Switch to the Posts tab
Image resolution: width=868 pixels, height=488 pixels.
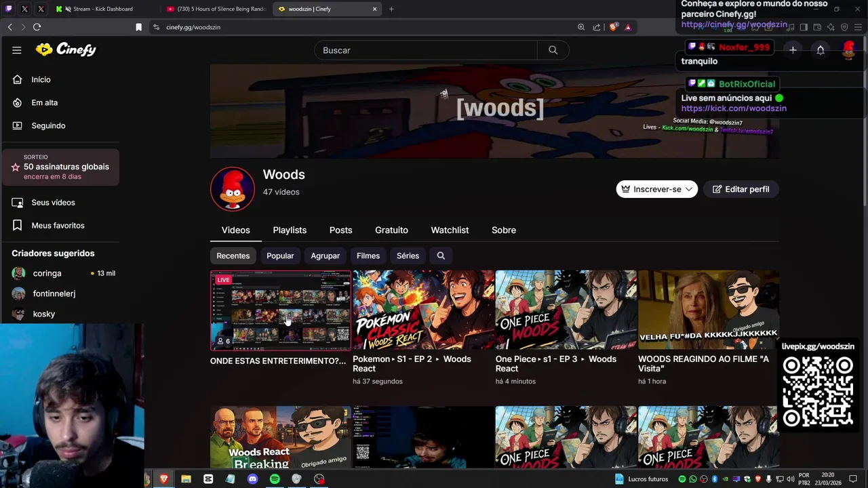click(340, 230)
